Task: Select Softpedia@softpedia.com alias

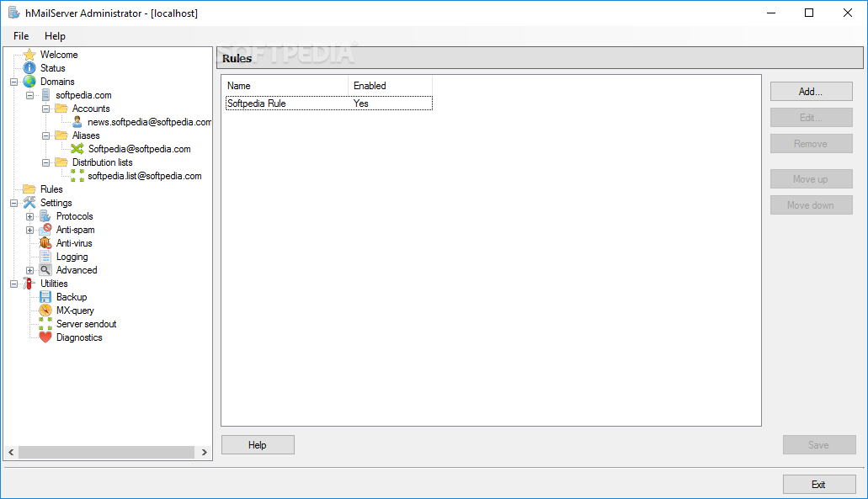Action: click(140, 149)
